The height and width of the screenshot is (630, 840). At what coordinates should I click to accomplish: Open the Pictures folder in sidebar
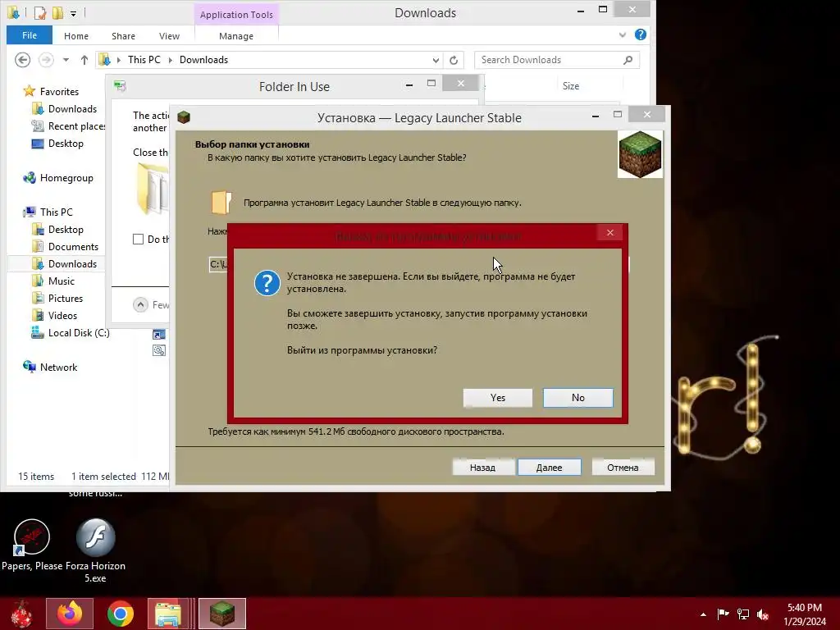coord(66,299)
